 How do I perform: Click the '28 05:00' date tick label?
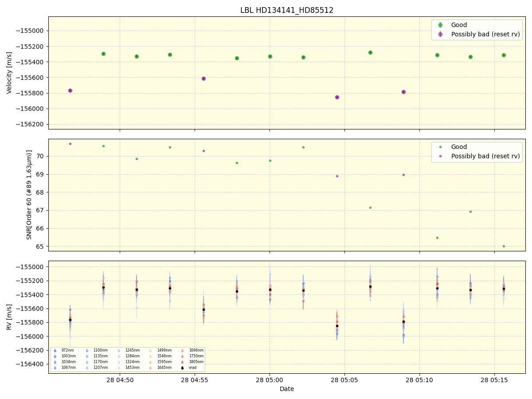tap(270, 380)
